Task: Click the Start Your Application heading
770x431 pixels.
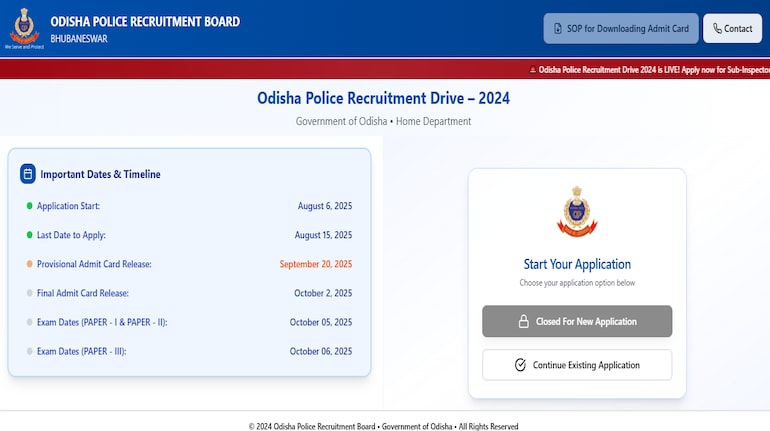Action: (577, 264)
